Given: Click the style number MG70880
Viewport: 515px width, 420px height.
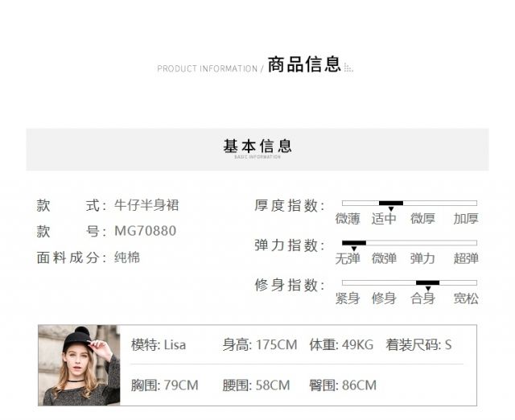Looking at the screenshot, I should pos(145,231).
